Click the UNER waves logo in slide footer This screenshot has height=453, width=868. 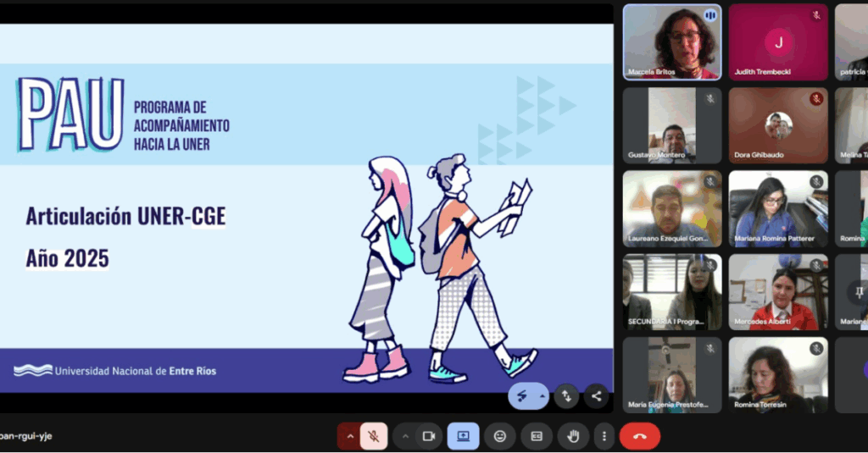pyautogui.click(x=33, y=371)
